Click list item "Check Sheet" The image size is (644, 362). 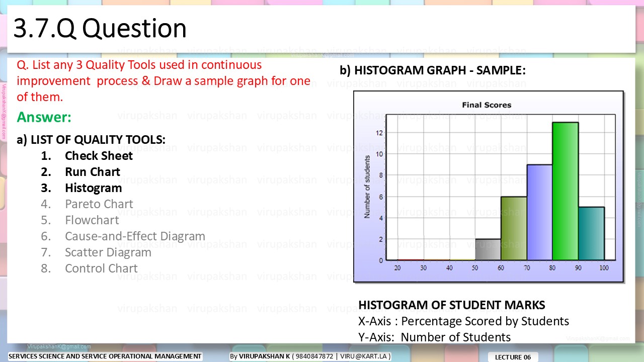click(x=99, y=156)
